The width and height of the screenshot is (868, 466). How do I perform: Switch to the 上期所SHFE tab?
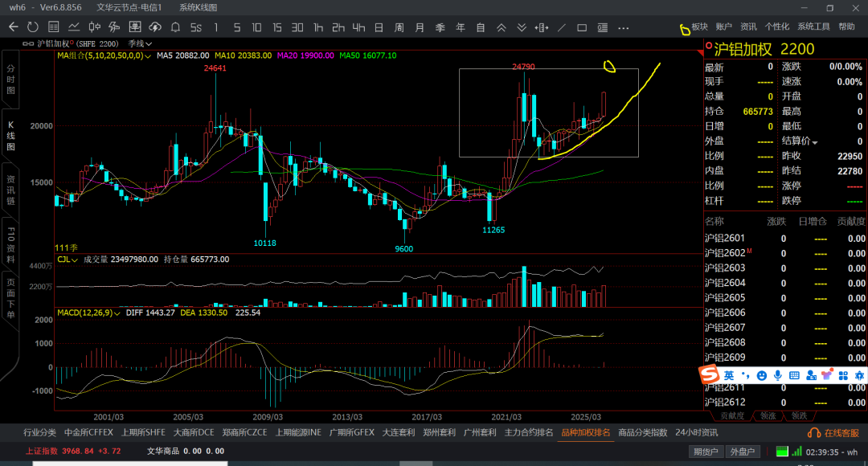pos(143,433)
